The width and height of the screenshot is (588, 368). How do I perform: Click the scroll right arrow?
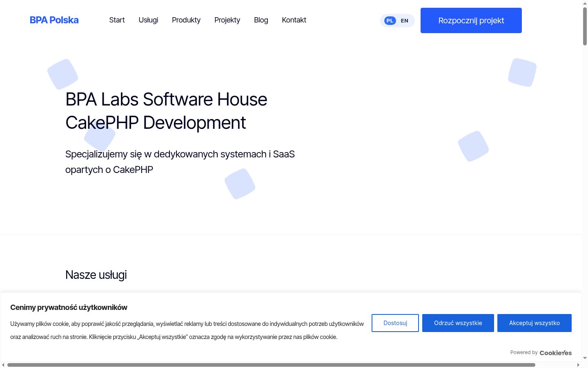click(578, 365)
